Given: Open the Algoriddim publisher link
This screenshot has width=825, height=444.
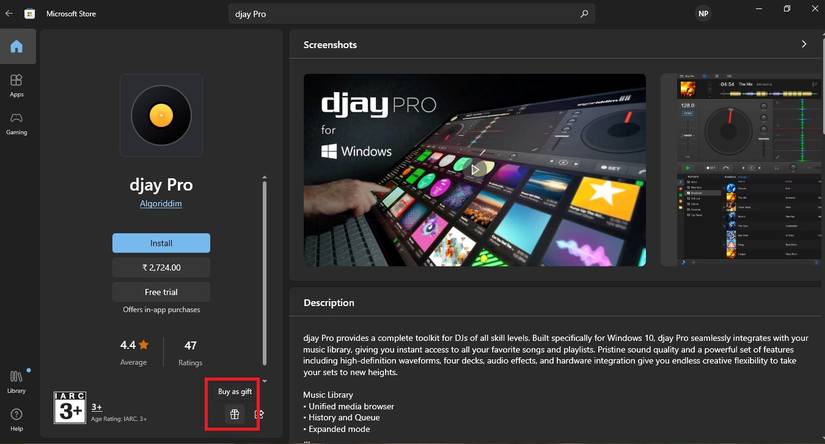Looking at the screenshot, I should point(160,204).
